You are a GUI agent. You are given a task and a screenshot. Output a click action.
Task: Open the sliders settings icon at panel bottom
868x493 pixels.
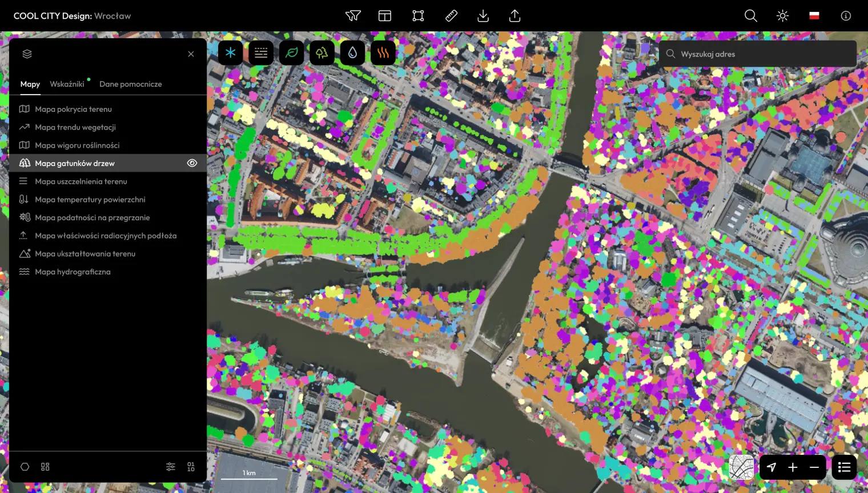click(x=171, y=467)
